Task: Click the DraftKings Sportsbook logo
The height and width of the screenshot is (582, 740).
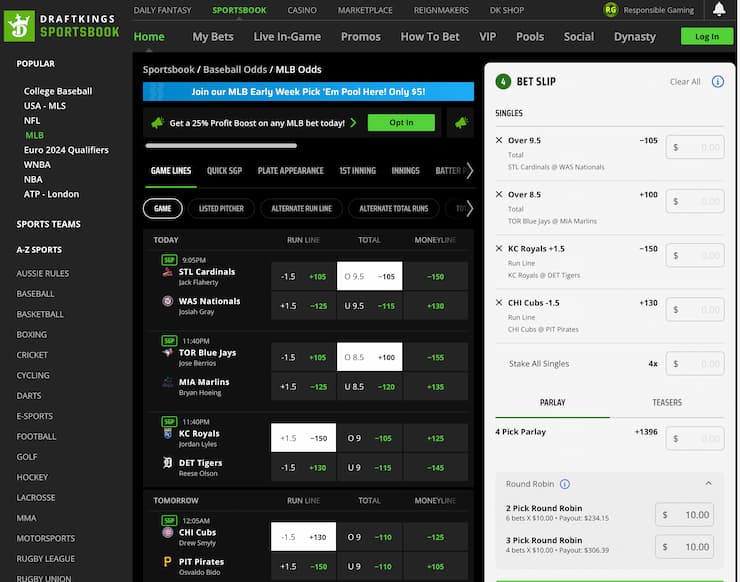Action: [x=62, y=26]
